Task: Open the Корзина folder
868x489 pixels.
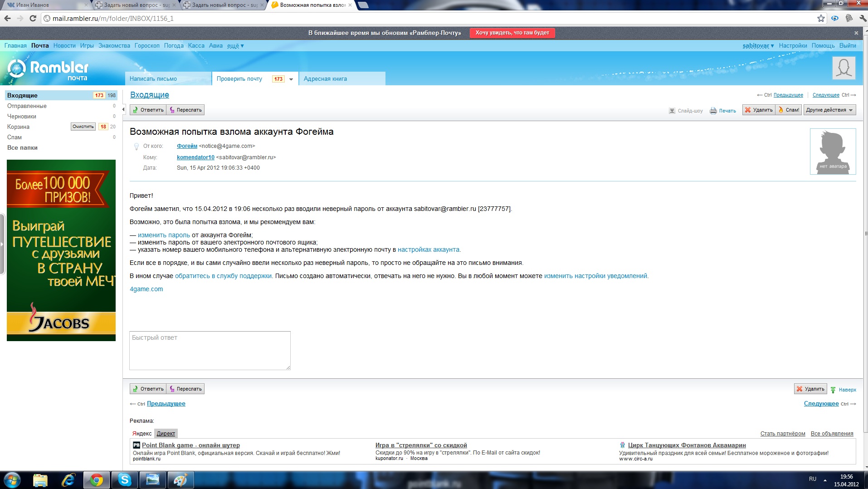Action: click(18, 127)
